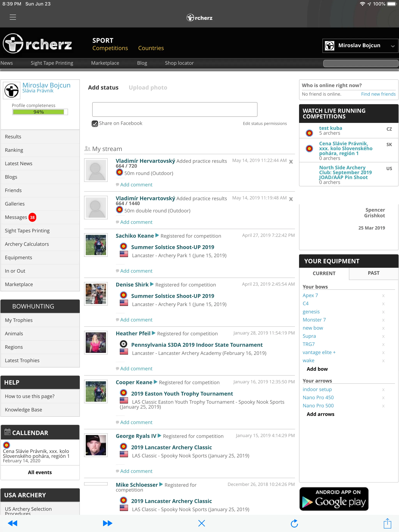Open the share sheet icon

(x=387, y=523)
